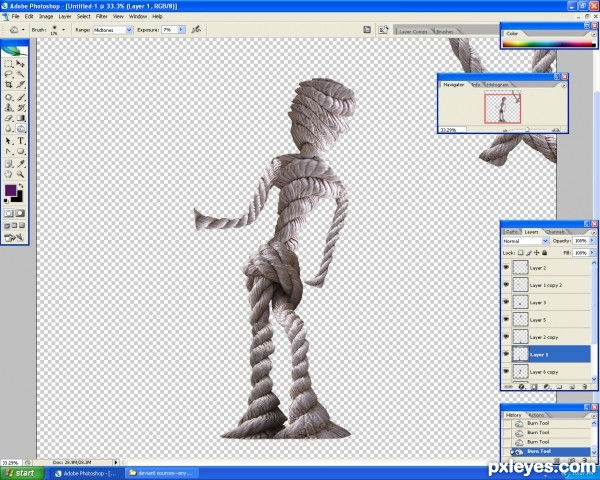
Task: Select the History Brush tool
Action: click(x=20, y=108)
